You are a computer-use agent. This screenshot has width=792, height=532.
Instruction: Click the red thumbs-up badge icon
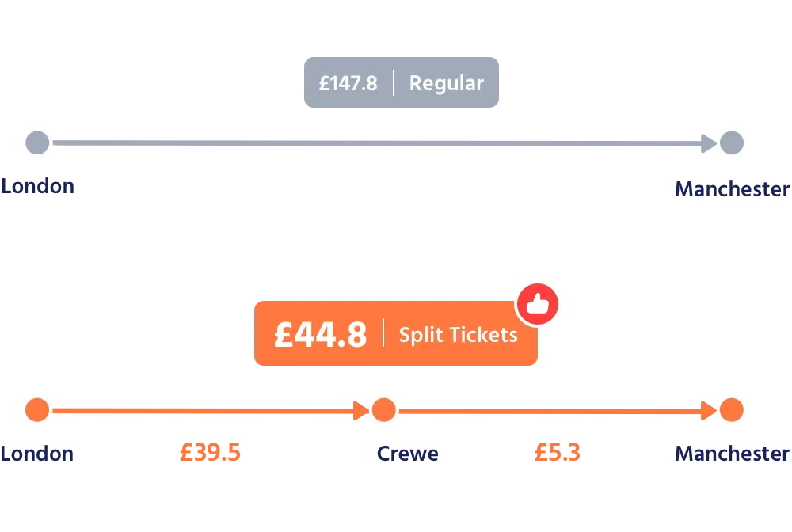click(538, 304)
